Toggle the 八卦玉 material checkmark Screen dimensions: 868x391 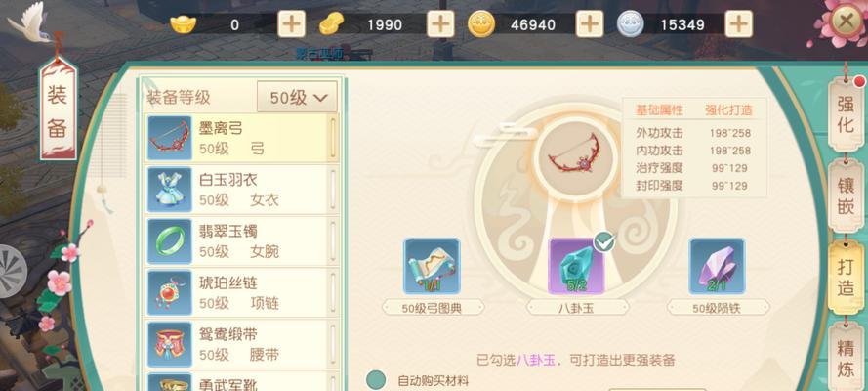tap(604, 242)
